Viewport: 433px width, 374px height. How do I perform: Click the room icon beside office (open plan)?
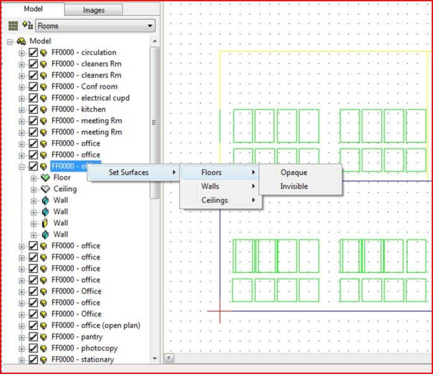point(43,325)
